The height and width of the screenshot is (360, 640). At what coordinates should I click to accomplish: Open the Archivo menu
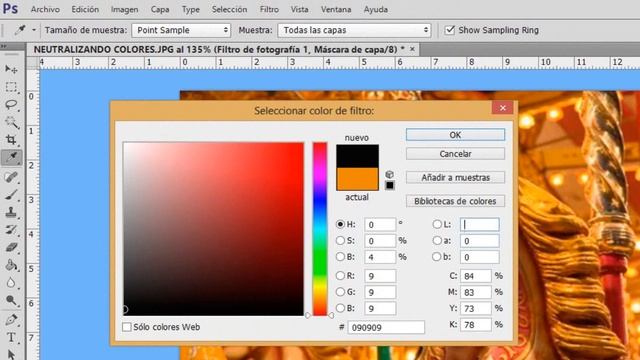[x=45, y=9]
